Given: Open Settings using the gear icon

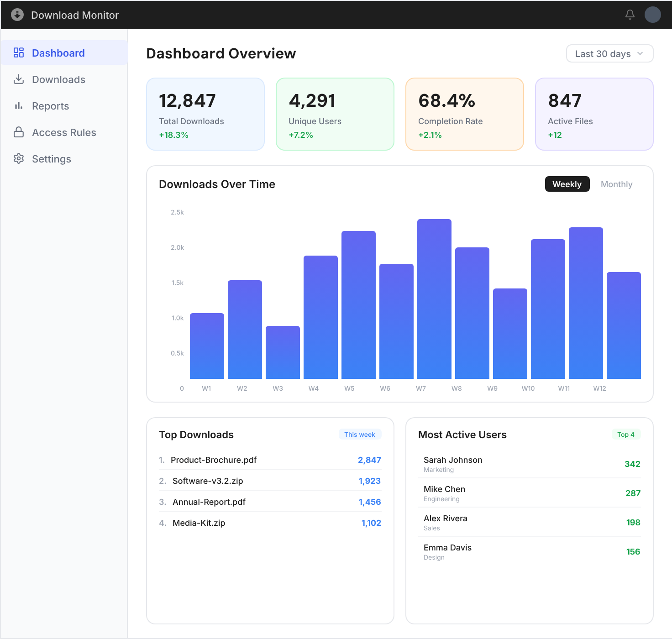Looking at the screenshot, I should tap(19, 158).
